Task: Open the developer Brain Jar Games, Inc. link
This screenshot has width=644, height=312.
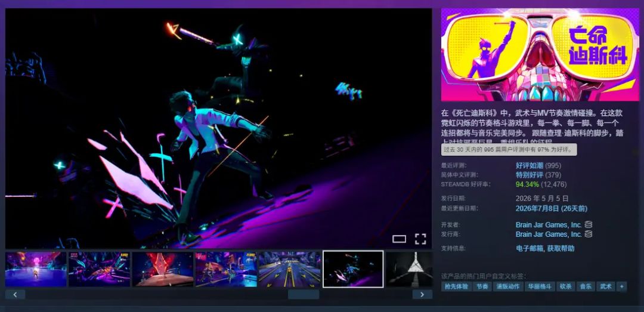Action: pyautogui.click(x=549, y=225)
